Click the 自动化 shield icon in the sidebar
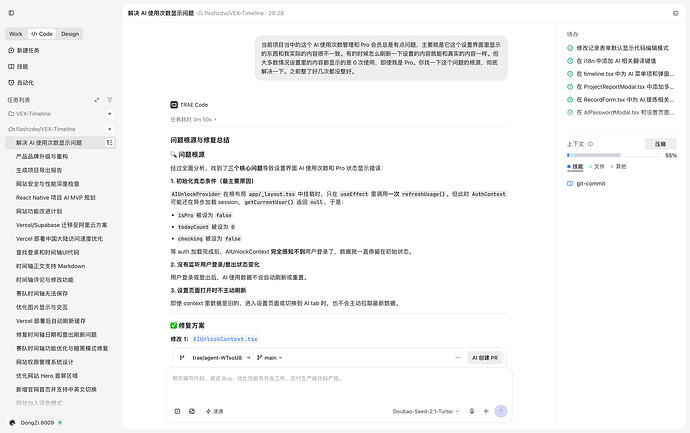 coord(11,82)
